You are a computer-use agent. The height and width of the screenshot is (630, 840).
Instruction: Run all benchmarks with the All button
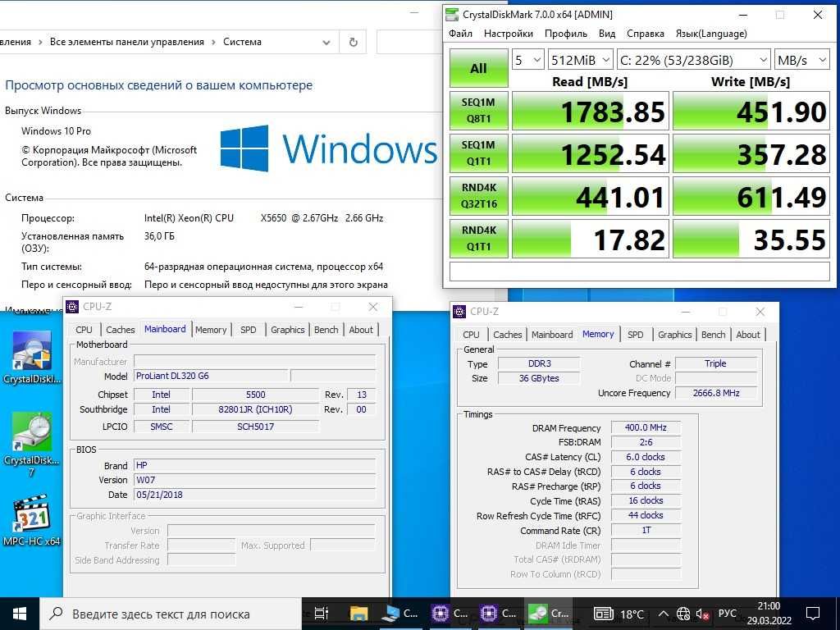478,68
